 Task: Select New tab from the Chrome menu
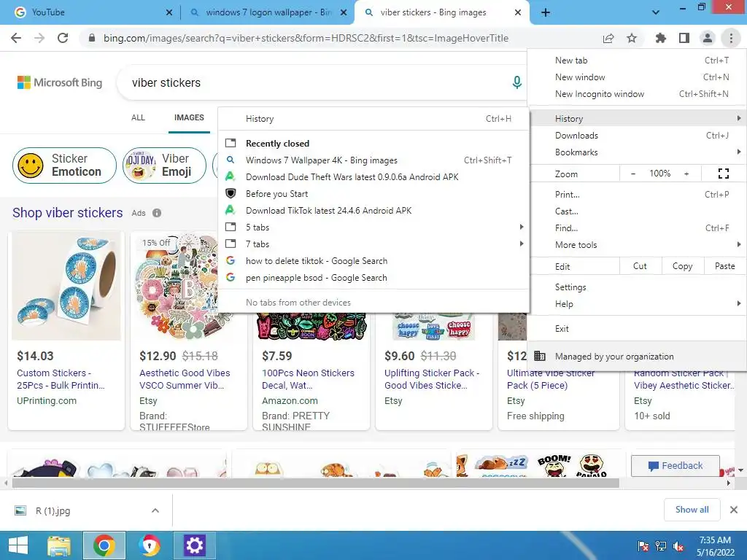(x=638, y=61)
